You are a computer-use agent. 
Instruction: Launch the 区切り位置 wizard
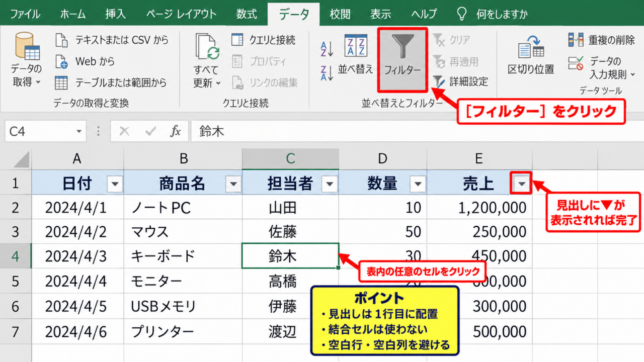click(x=531, y=55)
